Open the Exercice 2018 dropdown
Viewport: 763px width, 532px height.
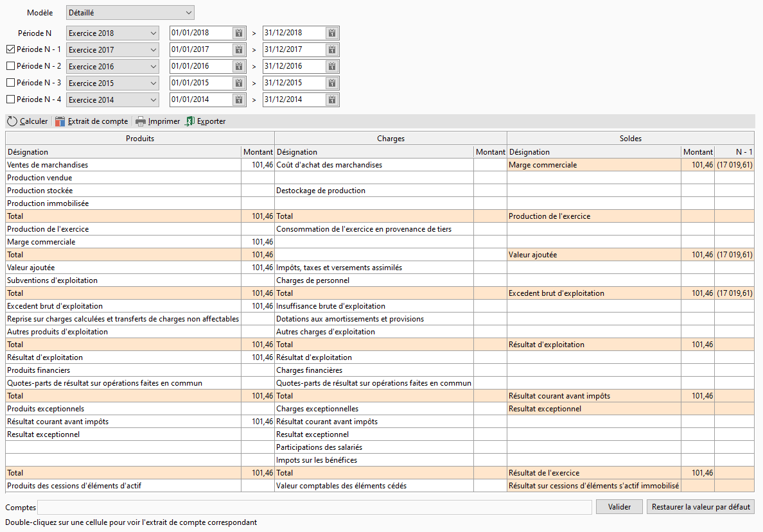coord(112,33)
